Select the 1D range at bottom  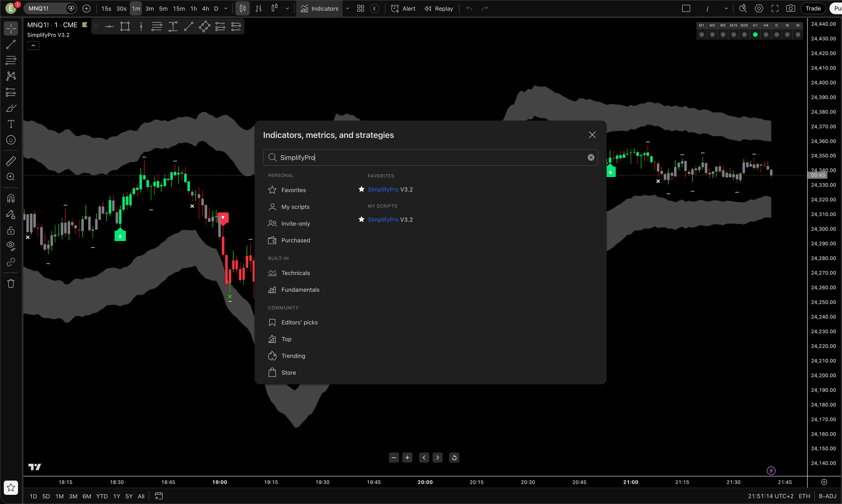(33, 496)
